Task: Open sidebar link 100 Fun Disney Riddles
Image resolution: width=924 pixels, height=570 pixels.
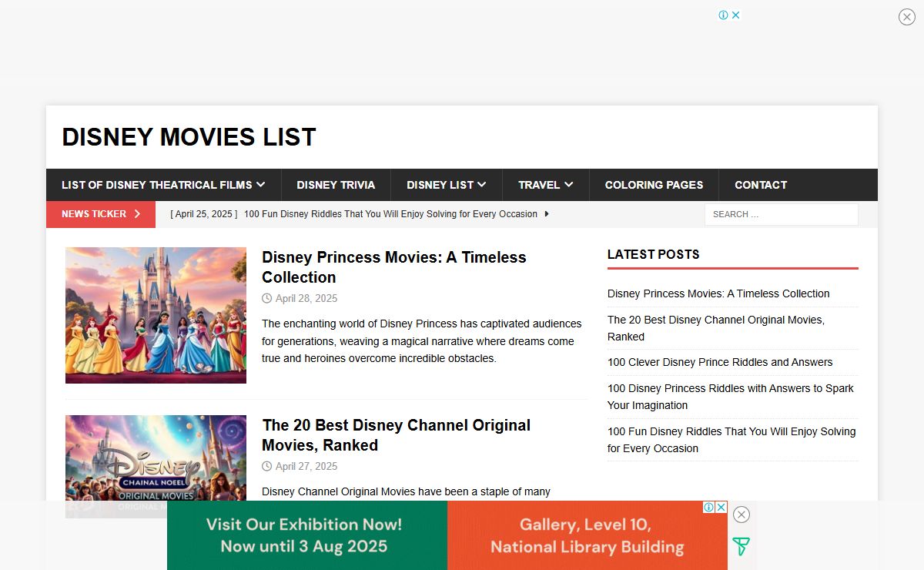Action: point(731,440)
